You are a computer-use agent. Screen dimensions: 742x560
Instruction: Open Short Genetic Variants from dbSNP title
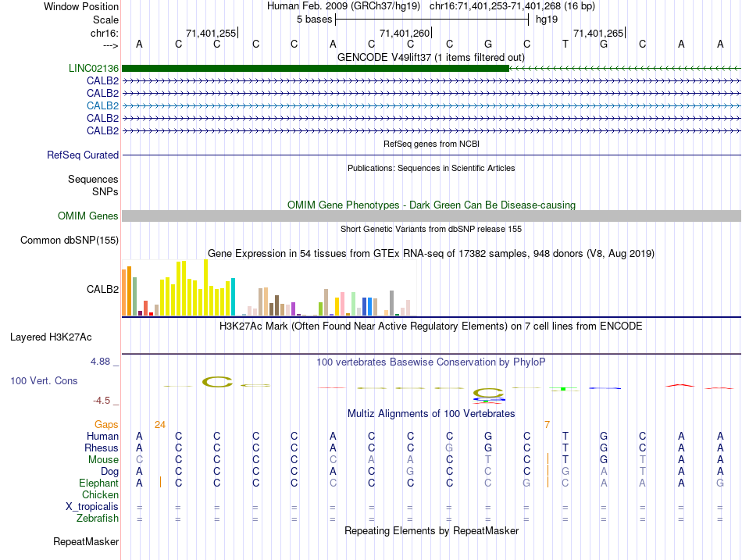(431, 229)
